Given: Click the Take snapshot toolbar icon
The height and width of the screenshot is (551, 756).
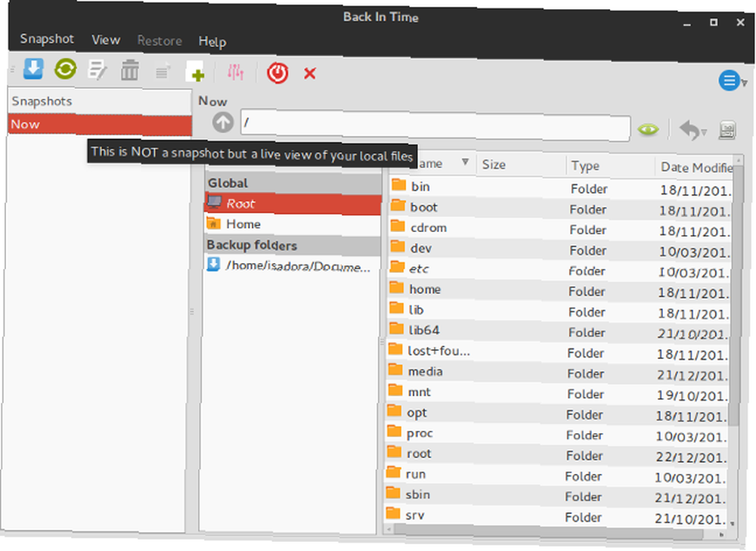Looking at the screenshot, I should (33, 69).
